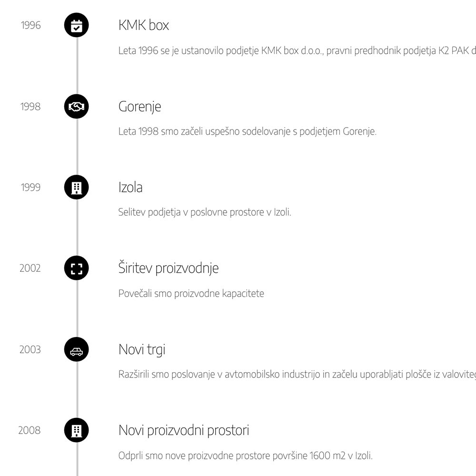Image resolution: width=476 pixels, height=476 pixels.
Task: Click the 'Povečali smo proizvodne kapacitete' text
Action: pos(191,294)
